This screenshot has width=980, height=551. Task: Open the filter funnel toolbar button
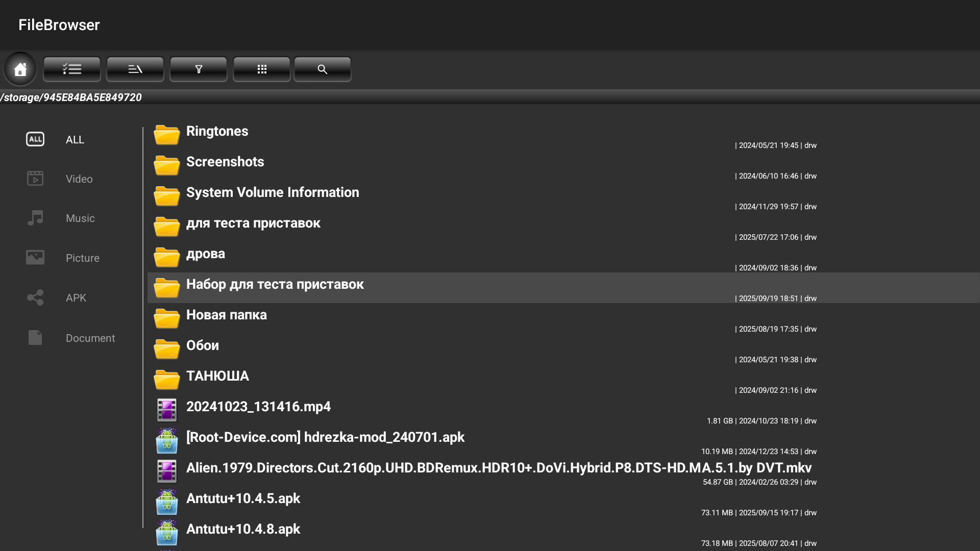pos(199,69)
